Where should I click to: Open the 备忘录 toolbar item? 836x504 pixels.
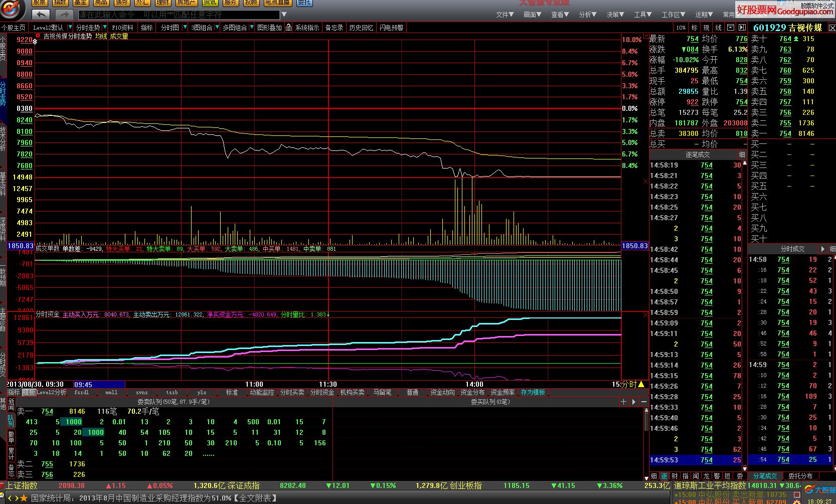coord(334,28)
